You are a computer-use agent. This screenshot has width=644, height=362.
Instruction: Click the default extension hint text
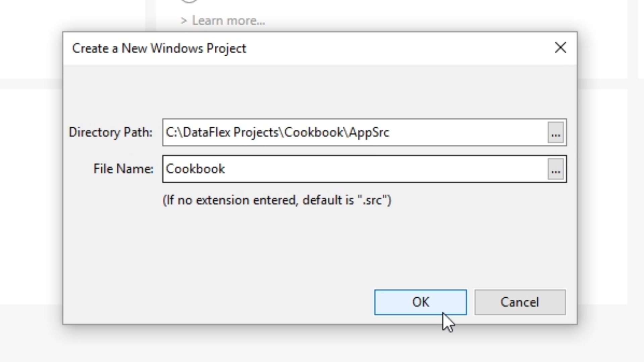coord(277,200)
